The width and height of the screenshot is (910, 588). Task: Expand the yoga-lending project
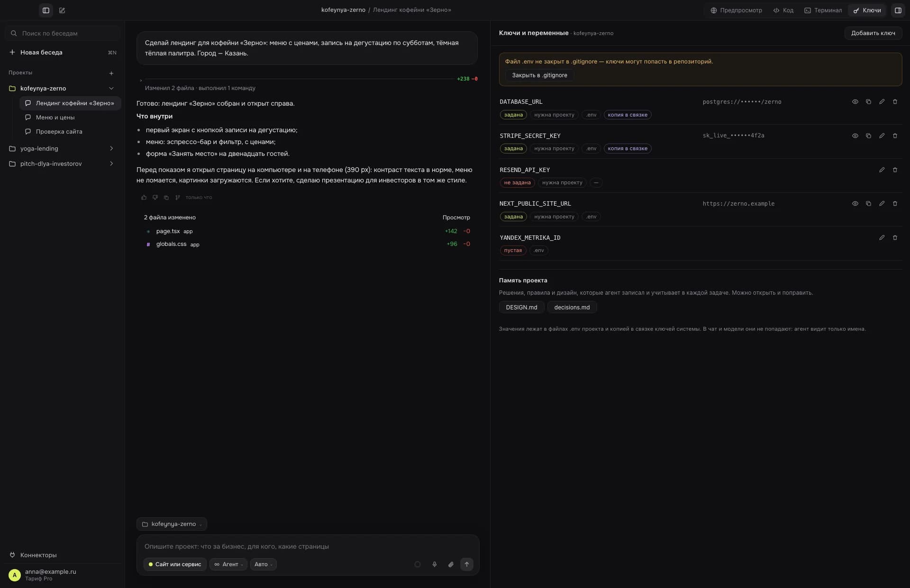tap(111, 149)
